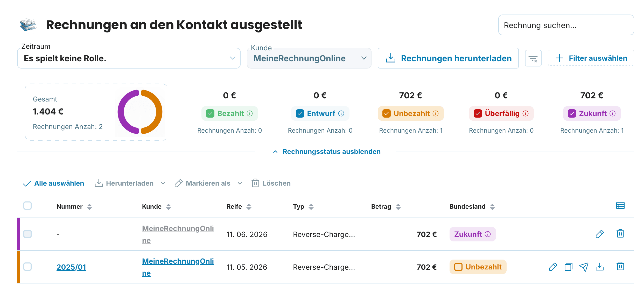Image resolution: width=644 pixels, height=298 pixels.
Task: Click the Rechnung suchen search field
Action: (566, 25)
